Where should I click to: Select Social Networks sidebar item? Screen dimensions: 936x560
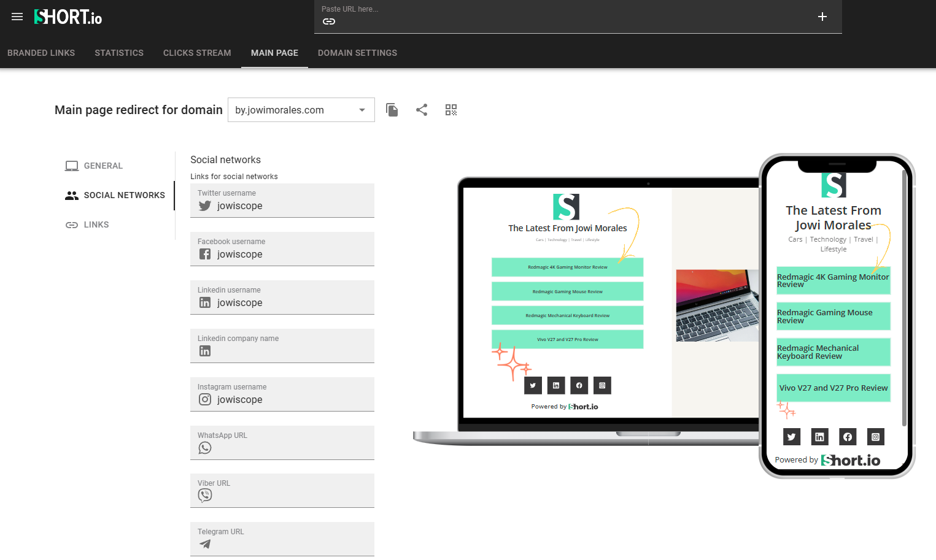click(114, 195)
